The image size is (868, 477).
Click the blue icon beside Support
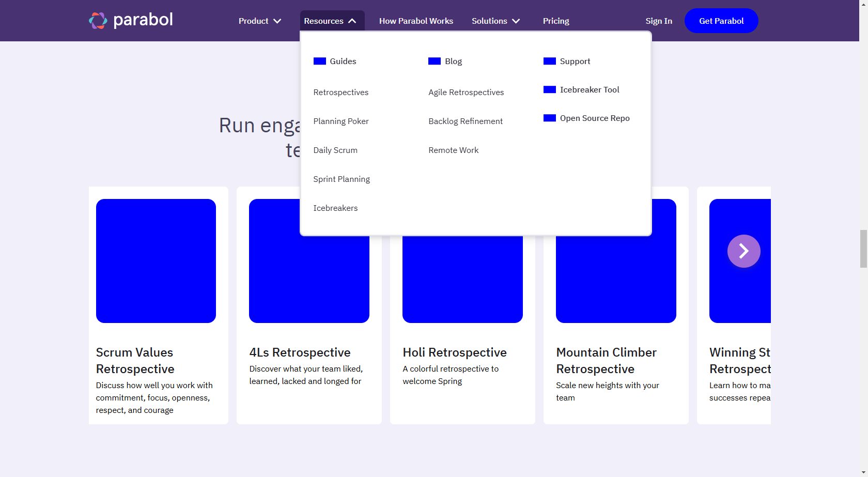tap(549, 61)
